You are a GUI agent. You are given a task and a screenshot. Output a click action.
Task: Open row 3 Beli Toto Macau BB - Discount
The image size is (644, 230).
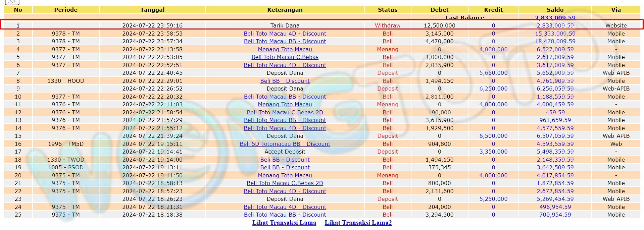click(285, 41)
